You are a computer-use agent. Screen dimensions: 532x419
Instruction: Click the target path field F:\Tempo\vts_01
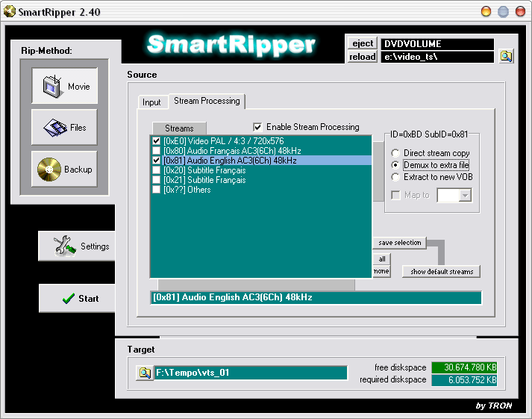coord(250,373)
